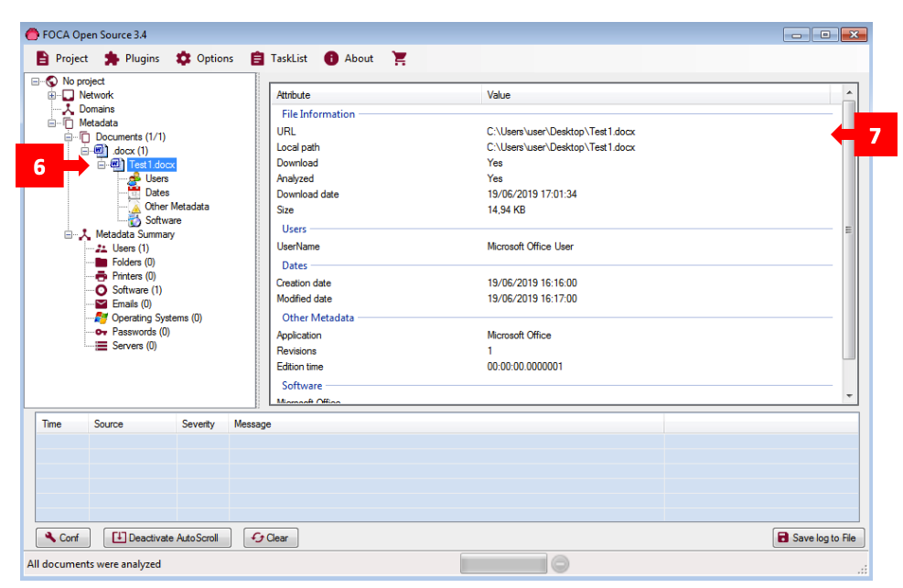Viewport: 903px width, 588px height.
Task: Click the progress bar in status bar
Action: (503, 564)
